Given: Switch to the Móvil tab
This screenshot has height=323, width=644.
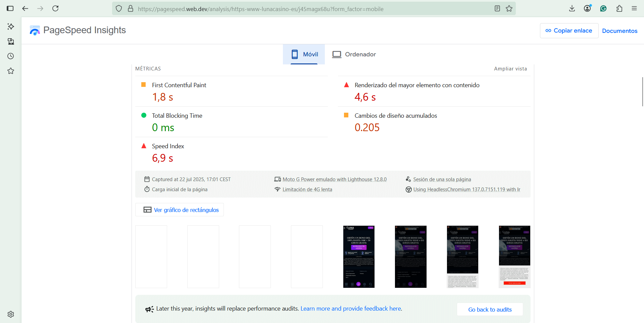Looking at the screenshot, I should pyautogui.click(x=304, y=54).
